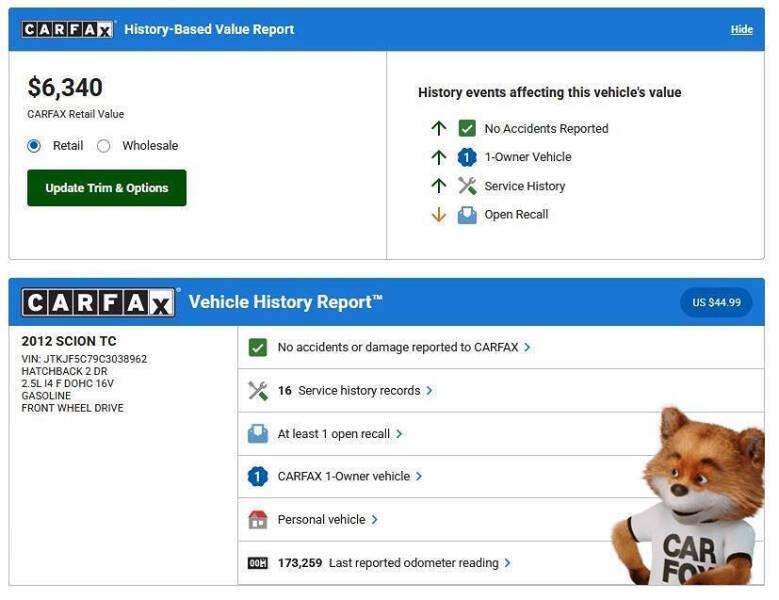Open the CARFAX 1-Owner vehicle details
This screenshot has width=779, height=600.
[349, 477]
